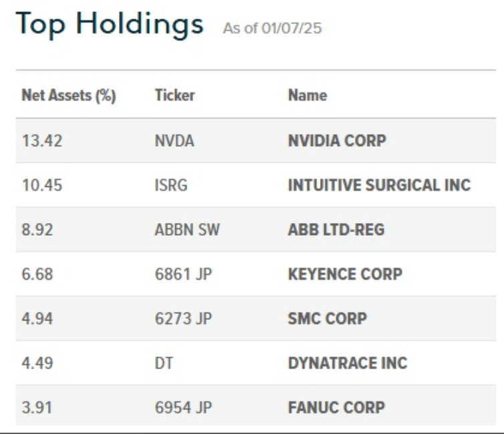Click the KEYENCE CORP holding name
This screenshot has height=434, width=504.
(345, 274)
